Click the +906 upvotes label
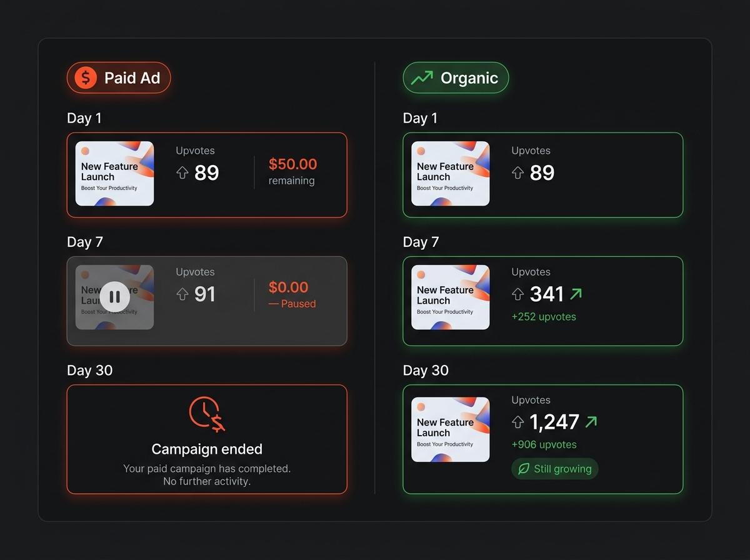This screenshot has height=560, width=750. point(544,445)
